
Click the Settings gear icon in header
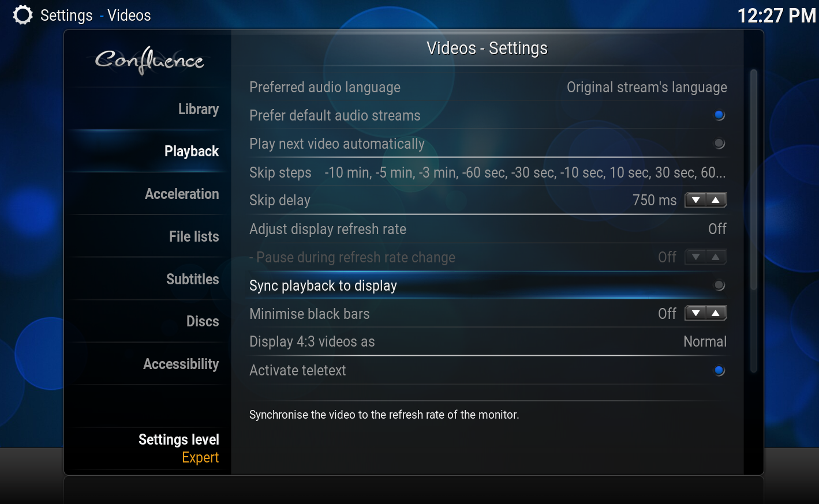23,15
